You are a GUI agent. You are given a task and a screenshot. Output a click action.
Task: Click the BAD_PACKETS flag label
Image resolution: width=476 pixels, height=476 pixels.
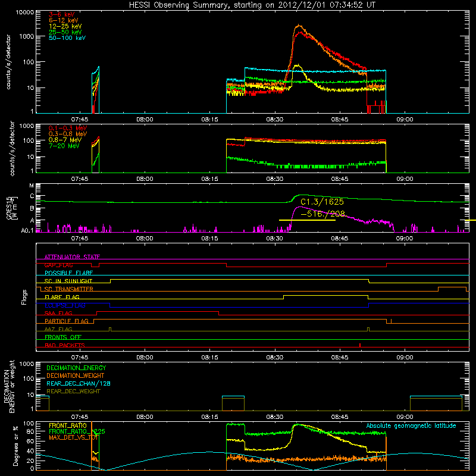click(65, 345)
